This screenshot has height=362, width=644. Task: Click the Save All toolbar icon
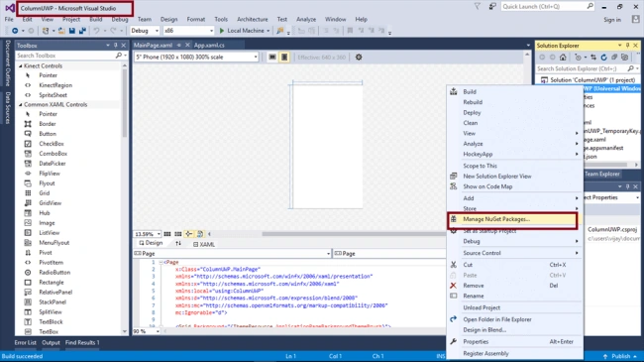point(82,31)
